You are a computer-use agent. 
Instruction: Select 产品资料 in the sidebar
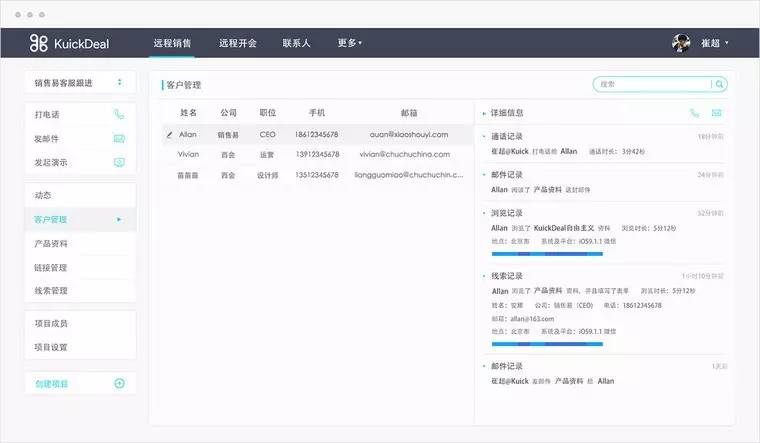tap(51, 243)
